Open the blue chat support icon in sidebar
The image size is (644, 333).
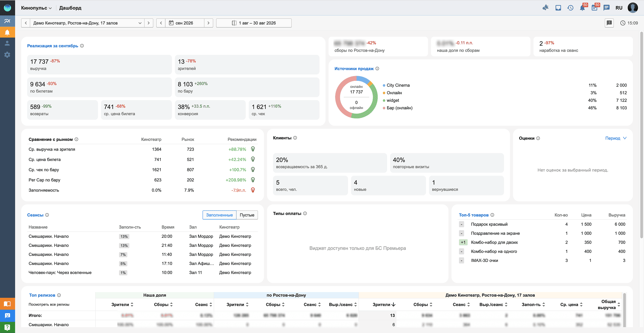tap(7, 316)
